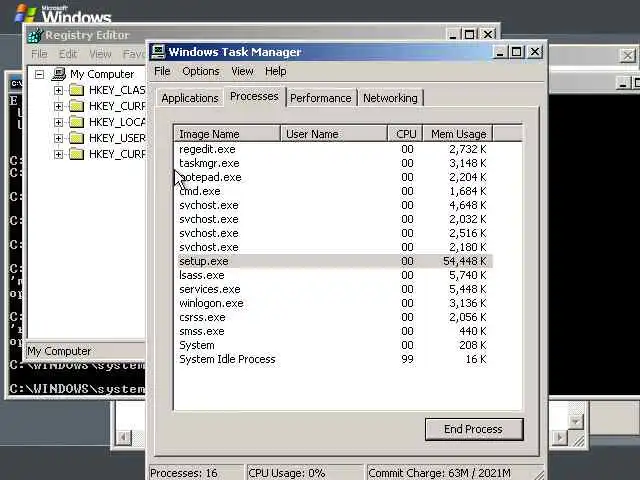Select the lsass.exe process row
The width and height of the screenshot is (640, 480).
(333, 275)
